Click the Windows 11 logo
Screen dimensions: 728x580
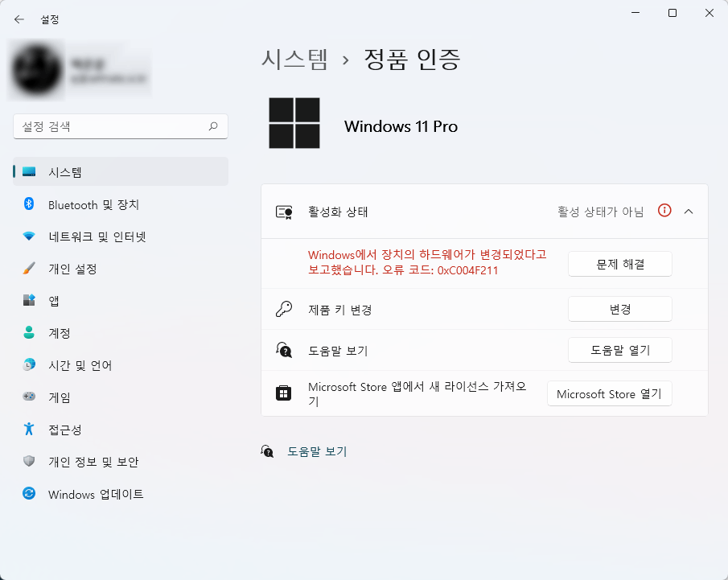(294, 123)
